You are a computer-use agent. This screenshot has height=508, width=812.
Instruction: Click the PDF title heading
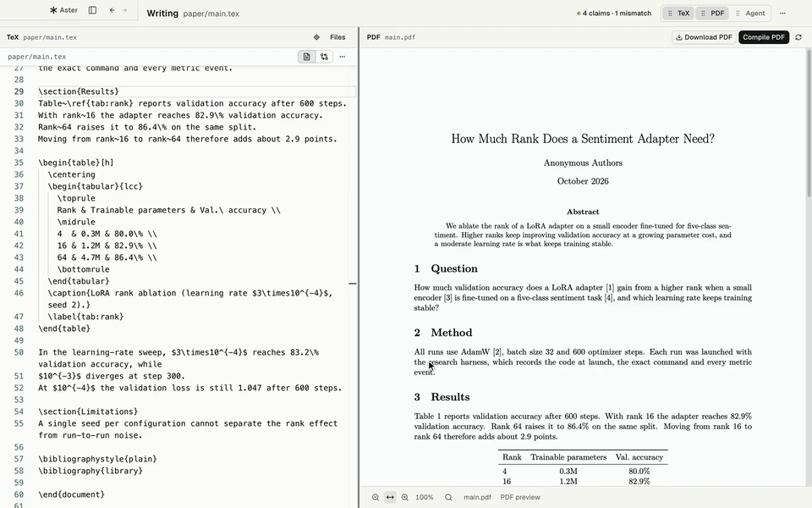[x=583, y=138]
